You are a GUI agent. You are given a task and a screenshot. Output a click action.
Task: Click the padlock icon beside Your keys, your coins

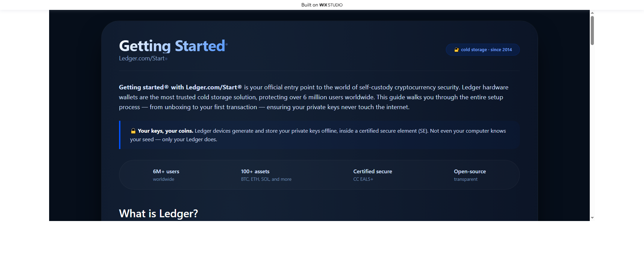(x=133, y=131)
